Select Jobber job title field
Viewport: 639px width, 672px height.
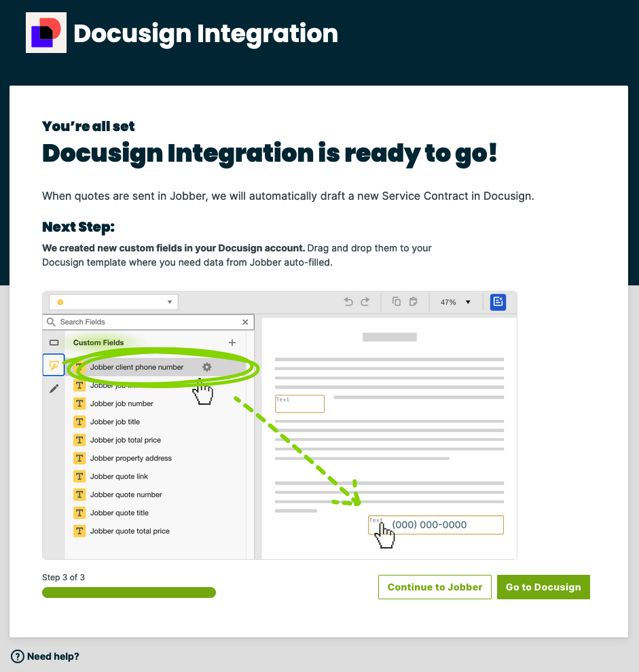[115, 422]
